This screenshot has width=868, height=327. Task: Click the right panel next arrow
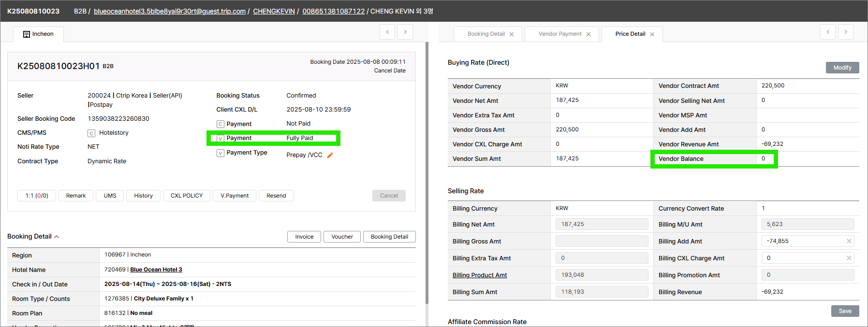tap(846, 32)
